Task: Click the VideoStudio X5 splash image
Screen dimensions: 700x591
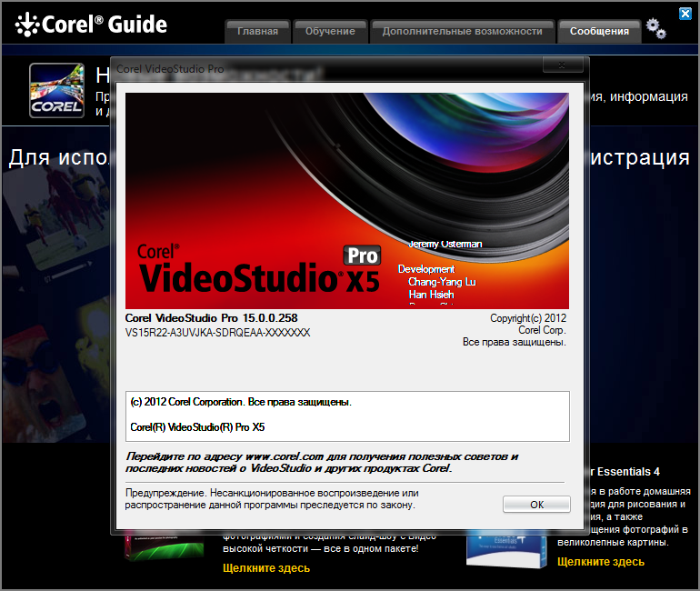Action: click(x=347, y=200)
